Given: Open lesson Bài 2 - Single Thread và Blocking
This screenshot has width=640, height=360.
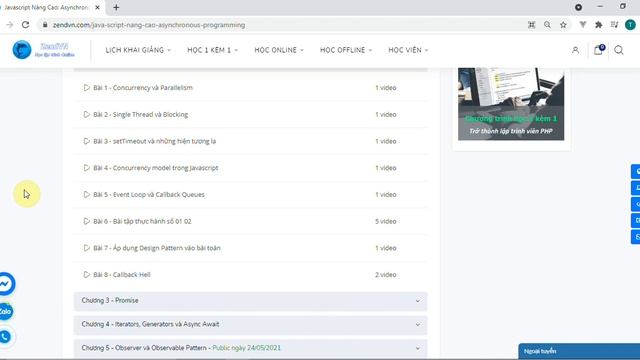Looking at the screenshot, I should tap(140, 115).
